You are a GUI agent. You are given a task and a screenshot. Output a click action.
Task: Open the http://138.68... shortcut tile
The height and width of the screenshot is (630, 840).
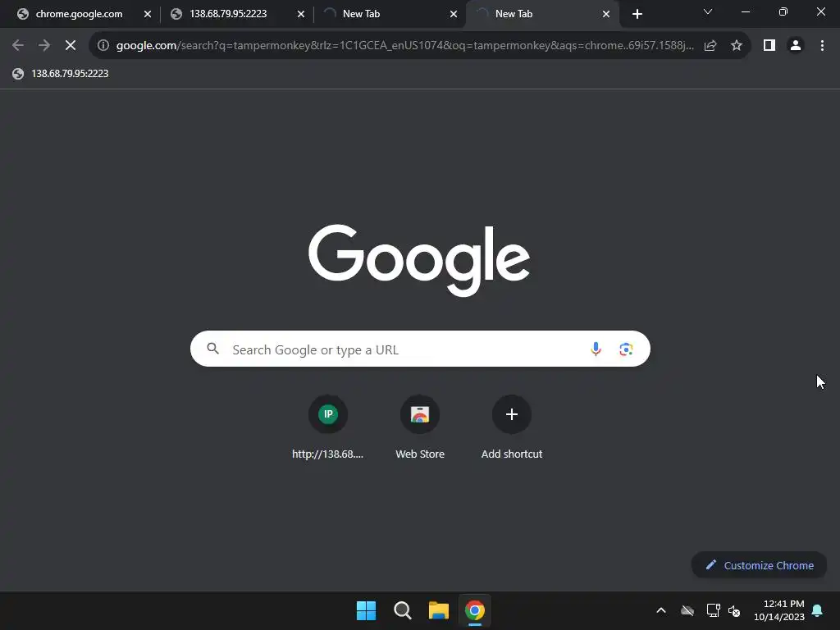point(328,427)
